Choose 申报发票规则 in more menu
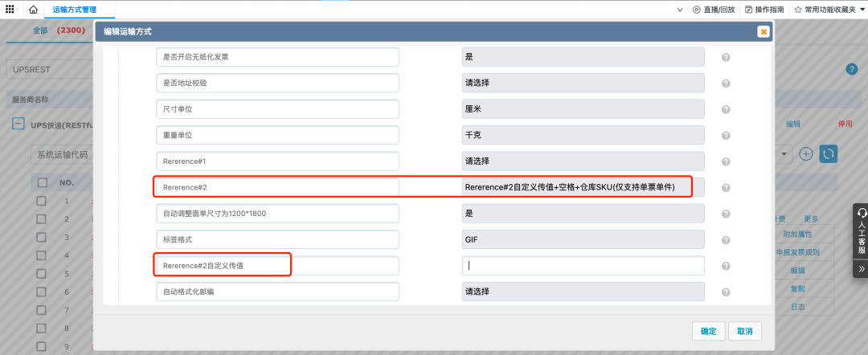 click(798, 252)
